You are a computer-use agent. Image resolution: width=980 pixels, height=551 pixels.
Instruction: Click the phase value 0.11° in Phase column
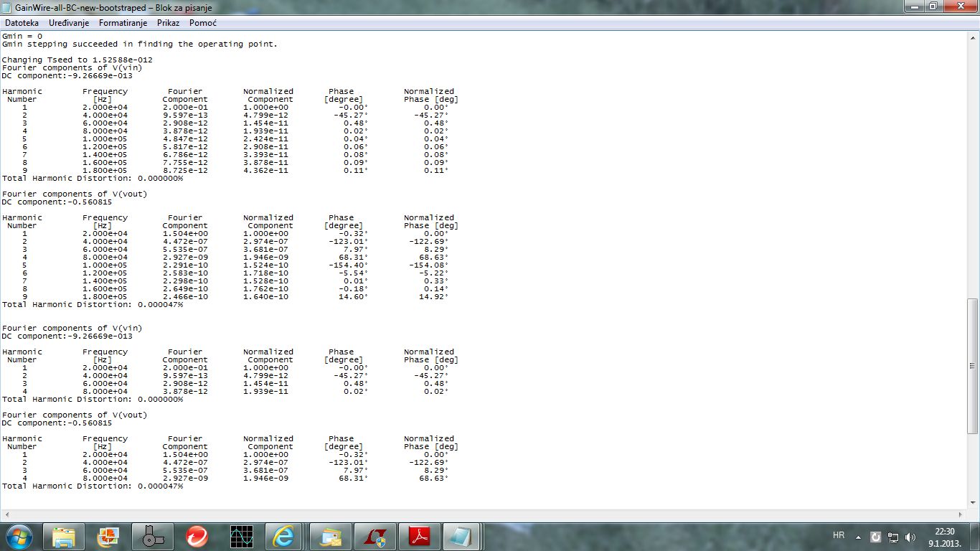click(x=356, y=170)
